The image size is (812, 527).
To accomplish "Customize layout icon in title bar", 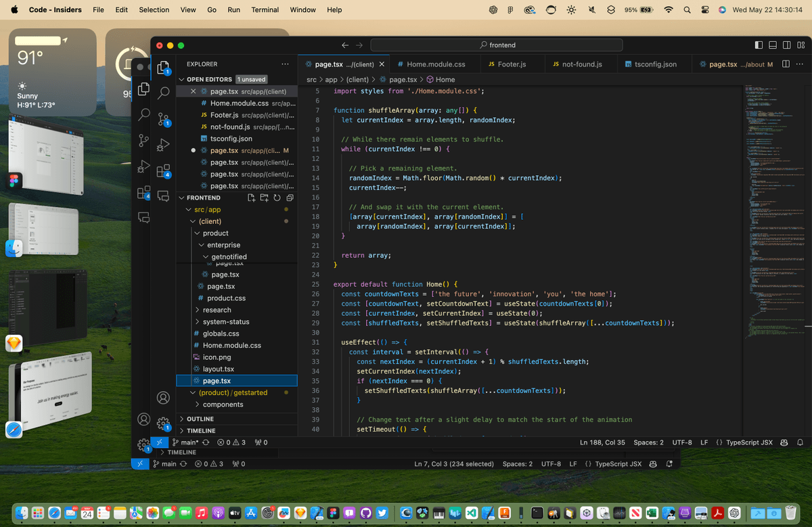I will (801, 45).
